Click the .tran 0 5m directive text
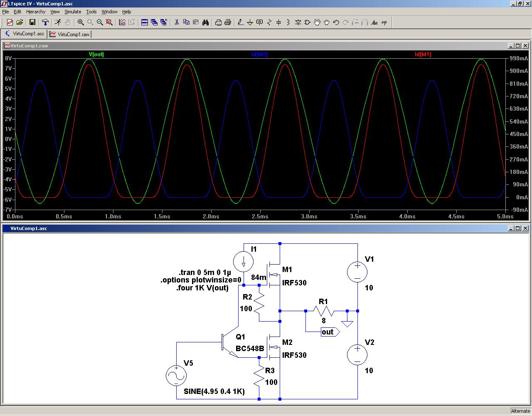The height and width of the screenshot is (416, 532). [204, 273]
